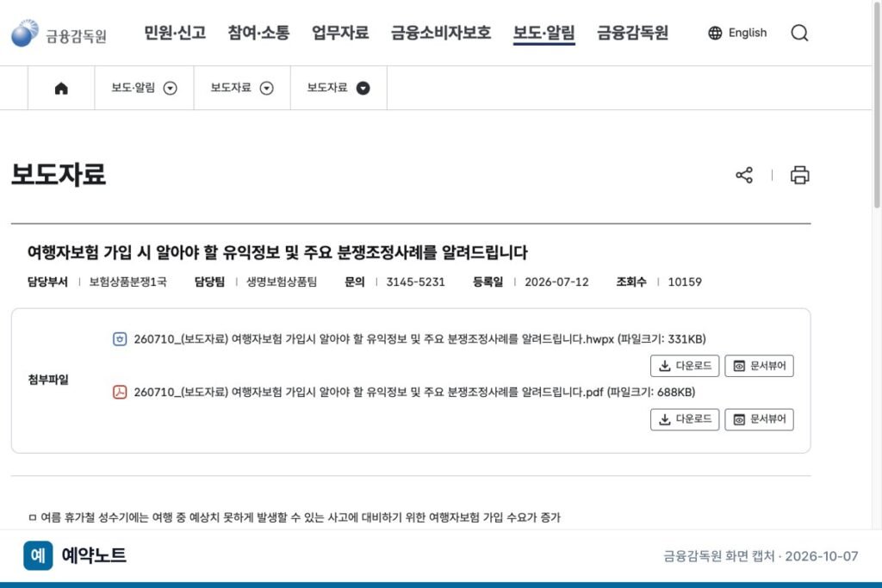Open the pdf attachment file name
Image resolution: width=882 pixels, height=588 pixels.
point(414,392)
